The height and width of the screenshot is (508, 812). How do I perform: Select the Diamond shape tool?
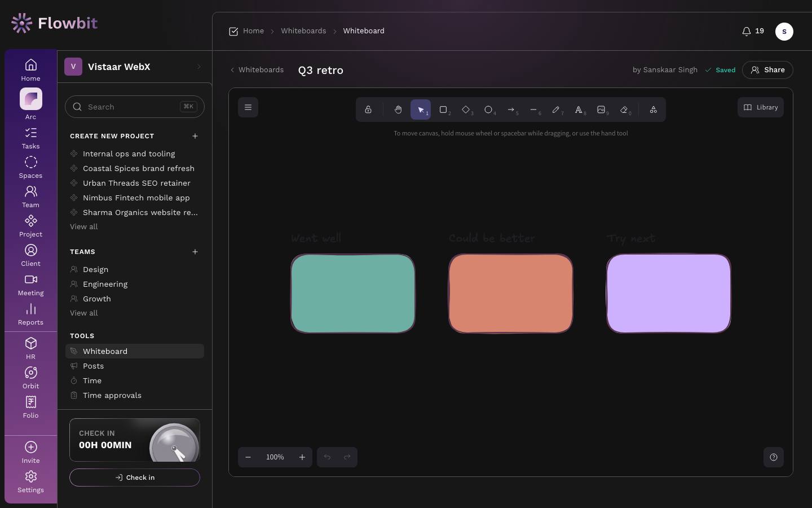[x=466, y=110]
